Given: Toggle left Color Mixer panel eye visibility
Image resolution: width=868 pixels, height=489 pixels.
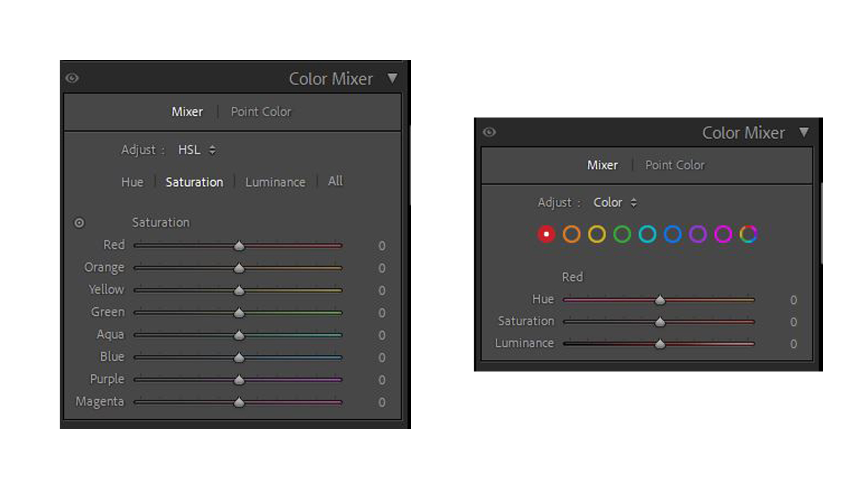Looking at the screenshot, I should click(x=72, y=78).
